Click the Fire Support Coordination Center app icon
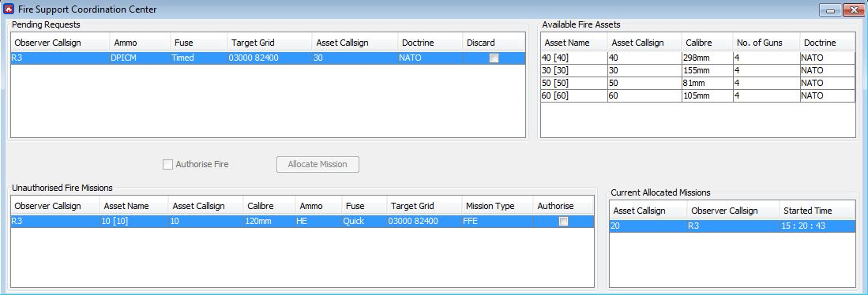868x295 pixels. click(9, 9)
